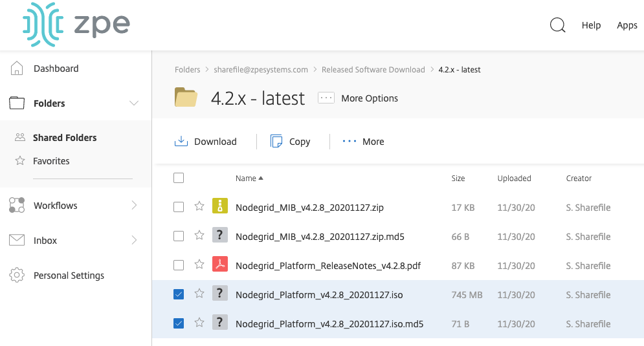The image size is (644, 346).
Task: Favorite star for Nodegrid_Platform .iso.md5 file
Action: (x=199, y=322)
